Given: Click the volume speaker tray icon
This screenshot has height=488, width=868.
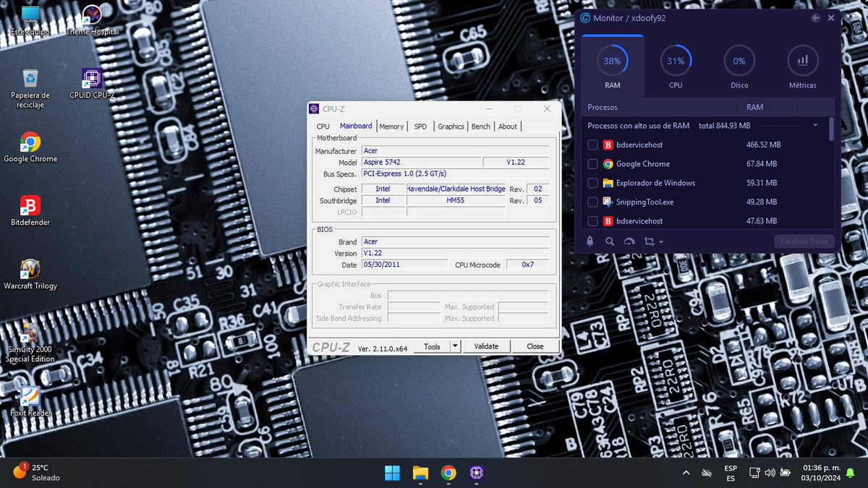Looking at the screenshot, I should [x=769, y=473].
